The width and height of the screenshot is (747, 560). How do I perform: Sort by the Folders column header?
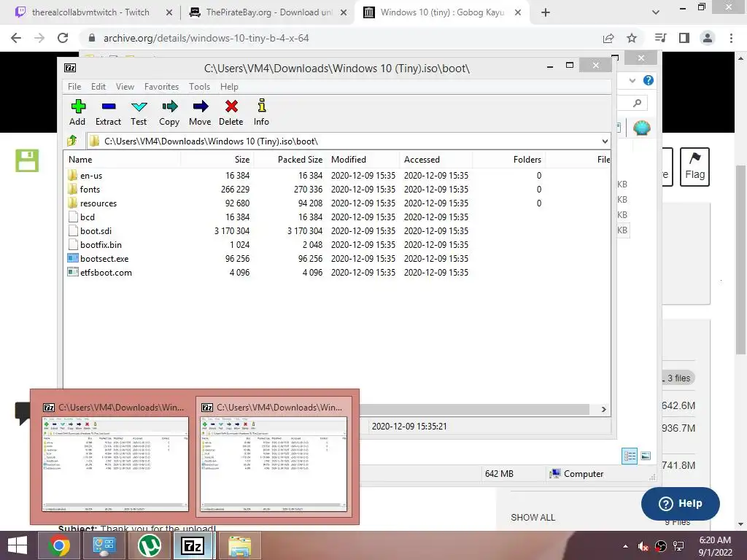(508, 160)
